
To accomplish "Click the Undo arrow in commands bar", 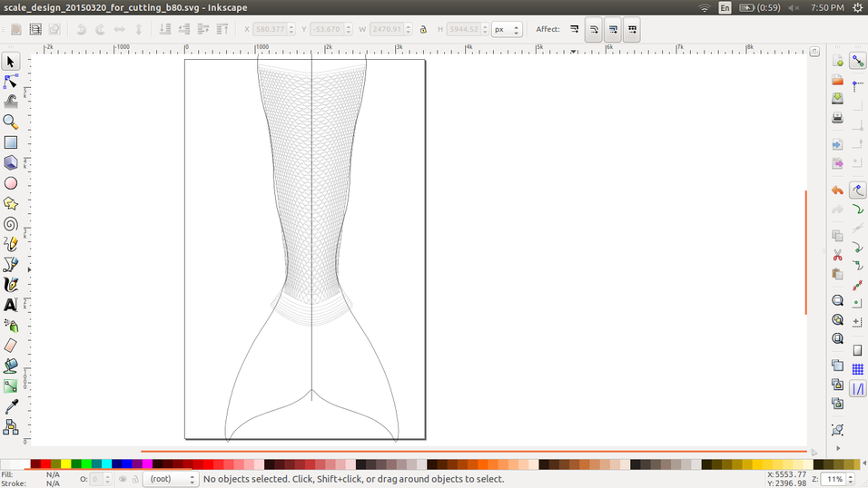I will [x=836, y=190].
